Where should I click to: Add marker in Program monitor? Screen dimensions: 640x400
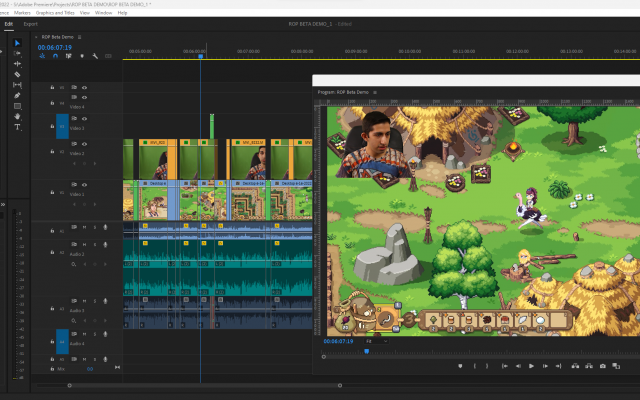[x=460, y=366]
